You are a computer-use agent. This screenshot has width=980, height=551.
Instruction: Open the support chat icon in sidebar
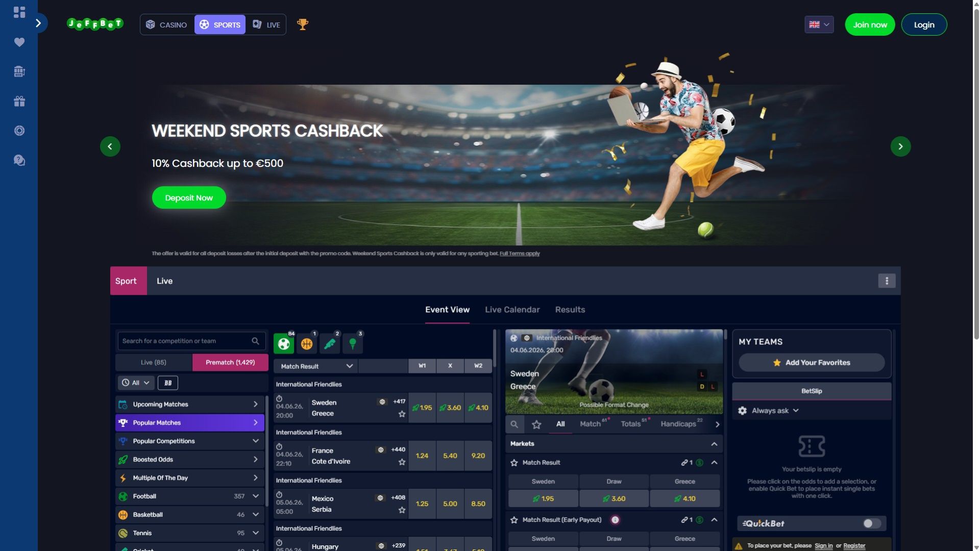click(x=19, y=160)
